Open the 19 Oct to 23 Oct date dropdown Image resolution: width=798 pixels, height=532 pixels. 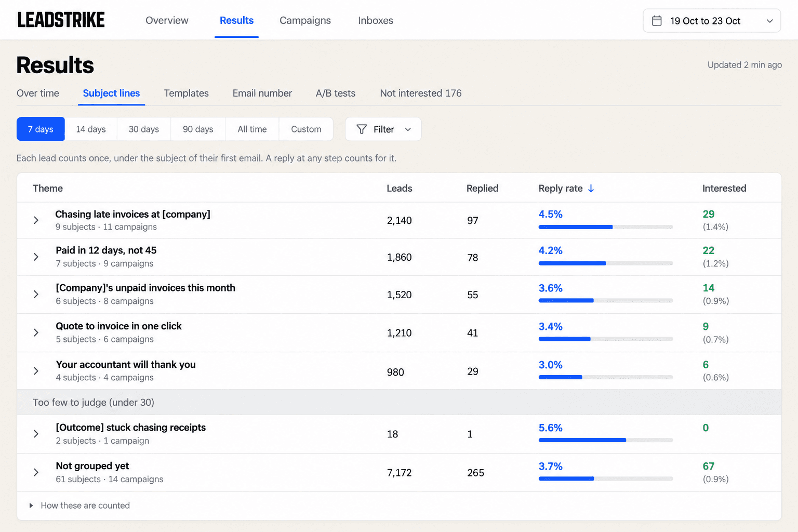tap(712, 21)
